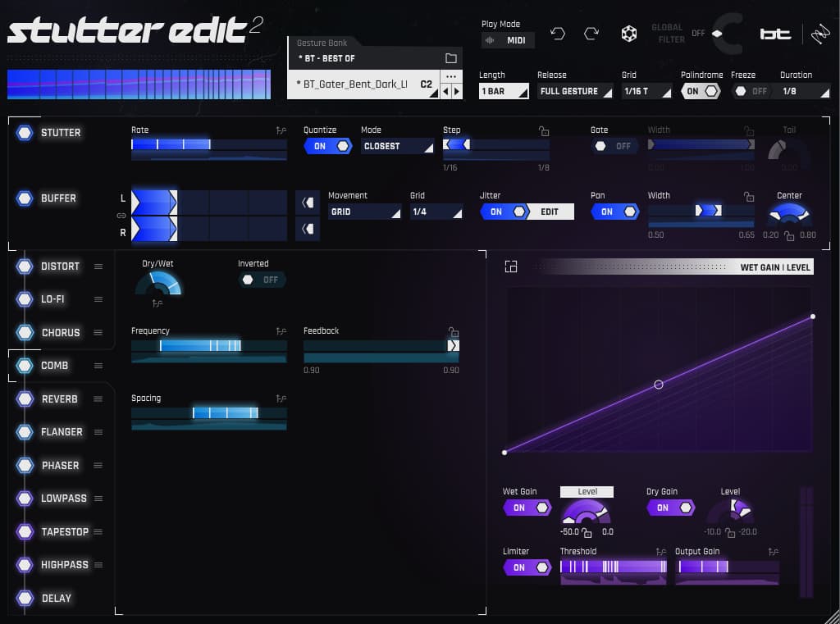Toggle the Stutter module power hexagon
840x624 pixels.
pos(25,132)
